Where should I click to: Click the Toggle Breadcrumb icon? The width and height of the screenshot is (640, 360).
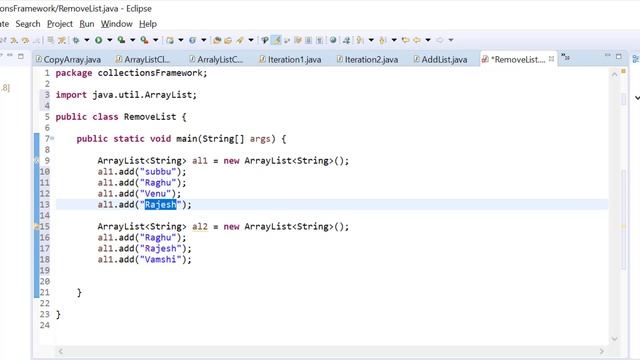pos(265,40)
